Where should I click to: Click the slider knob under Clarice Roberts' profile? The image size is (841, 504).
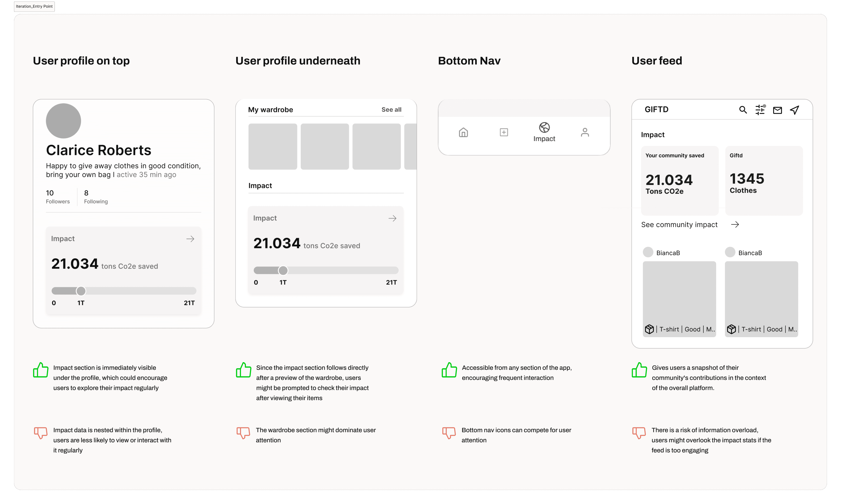tap(81, 291)
